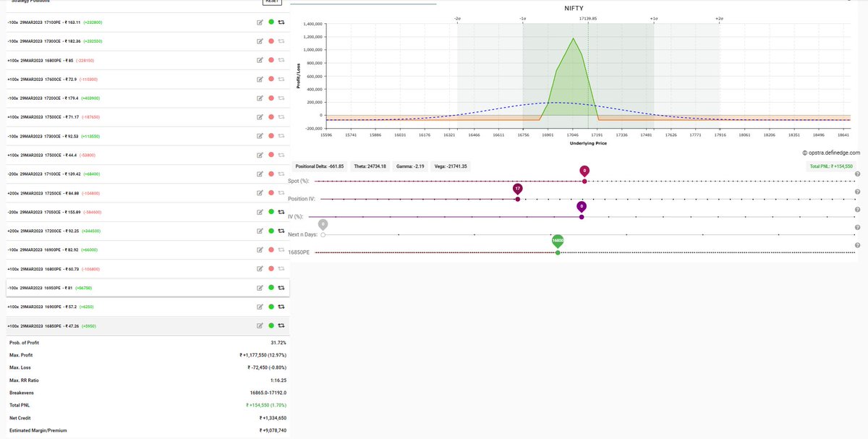This screenshot has height=439, width=868.
Task: Edit the -100x 17100PE ₹163.11 position
Action: (260, 22)
